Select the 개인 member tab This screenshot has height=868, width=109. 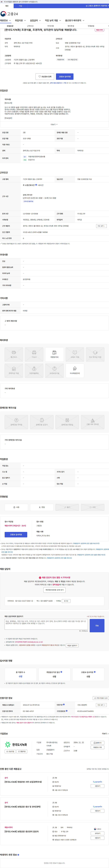[x=7, y=6]
